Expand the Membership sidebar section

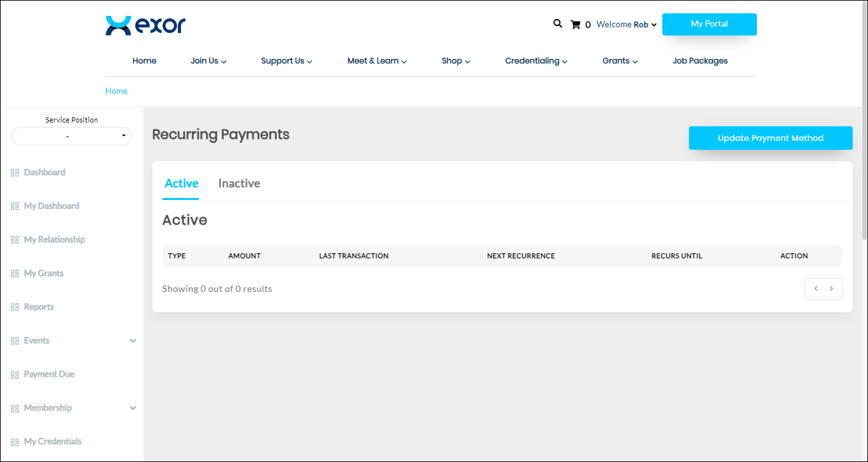click(x=133, y=408)
